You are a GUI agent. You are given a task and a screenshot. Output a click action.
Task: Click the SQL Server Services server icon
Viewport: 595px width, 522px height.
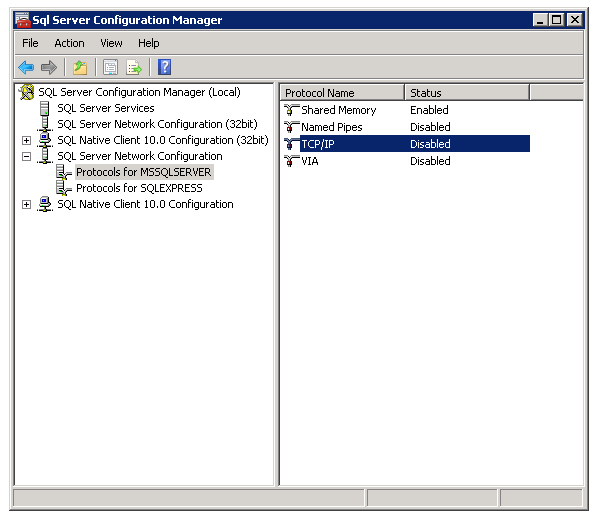click(x=45, y=108)
